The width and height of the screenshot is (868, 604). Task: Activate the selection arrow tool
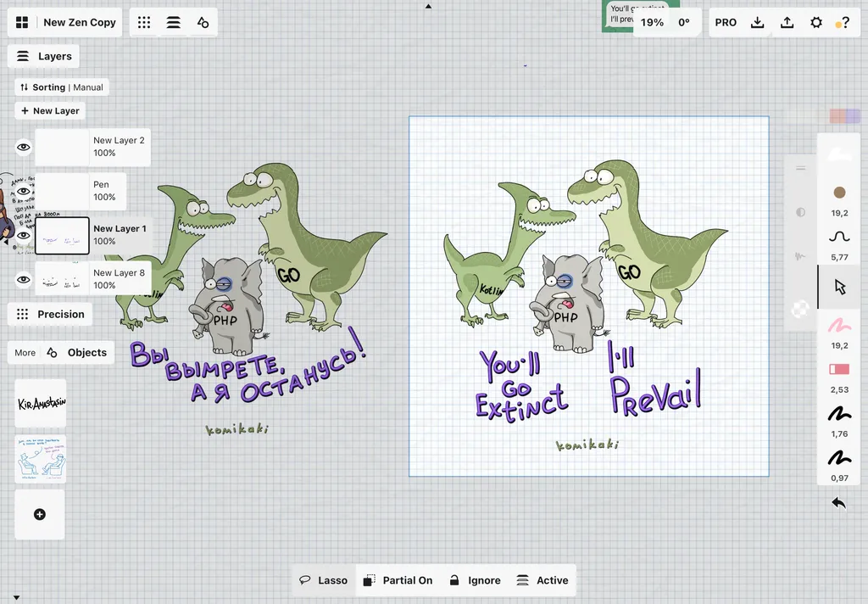[x=840, y=287]
